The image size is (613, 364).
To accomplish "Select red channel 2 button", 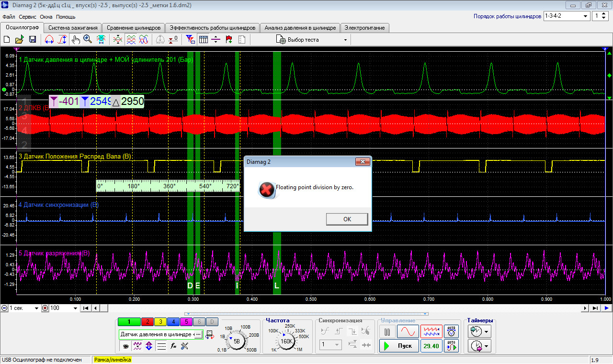I will pos(148,321).
